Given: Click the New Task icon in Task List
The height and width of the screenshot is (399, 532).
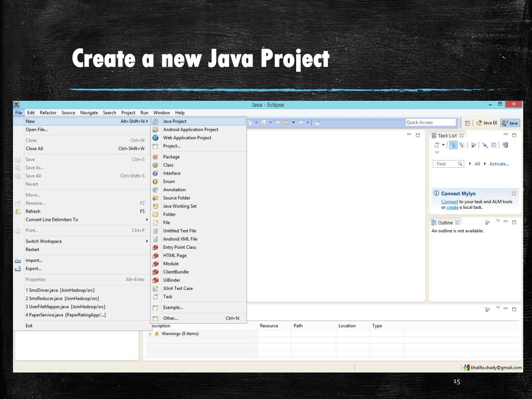Looking at the screenshot, I should pyautogui.click(x=437, y=145).
